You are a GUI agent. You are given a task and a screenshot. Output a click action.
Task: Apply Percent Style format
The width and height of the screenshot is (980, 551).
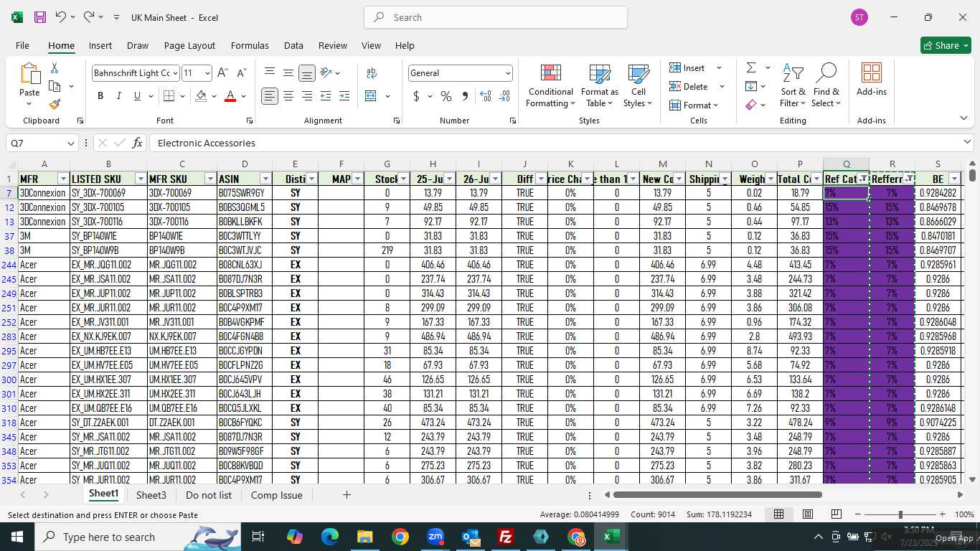446,96
